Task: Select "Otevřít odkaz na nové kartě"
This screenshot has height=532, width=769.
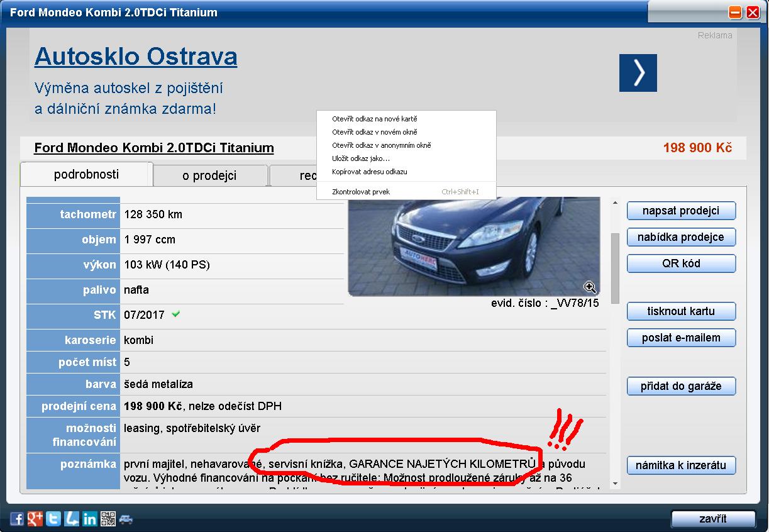Action: [x=374, y=119]
